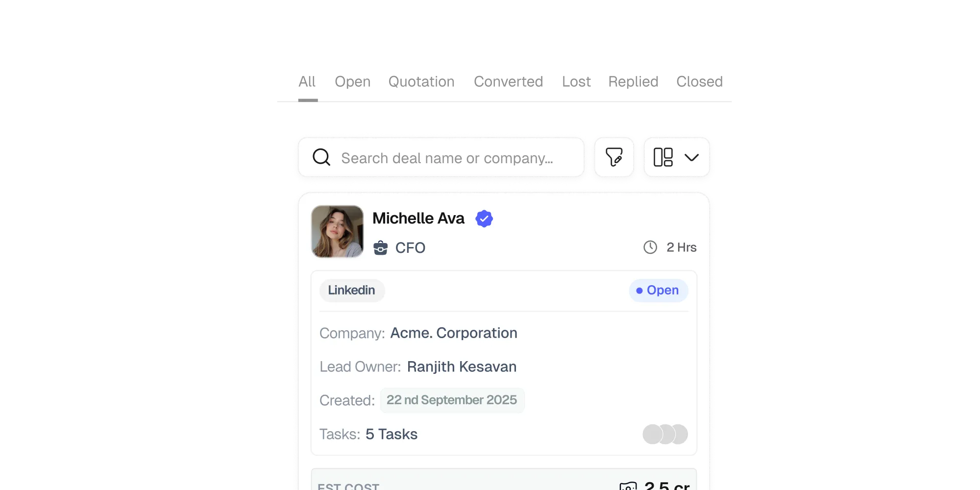The image size is (980, 490).
Task: Click the briefcase icon beside CFO
Action: click(x=381, y=247)
